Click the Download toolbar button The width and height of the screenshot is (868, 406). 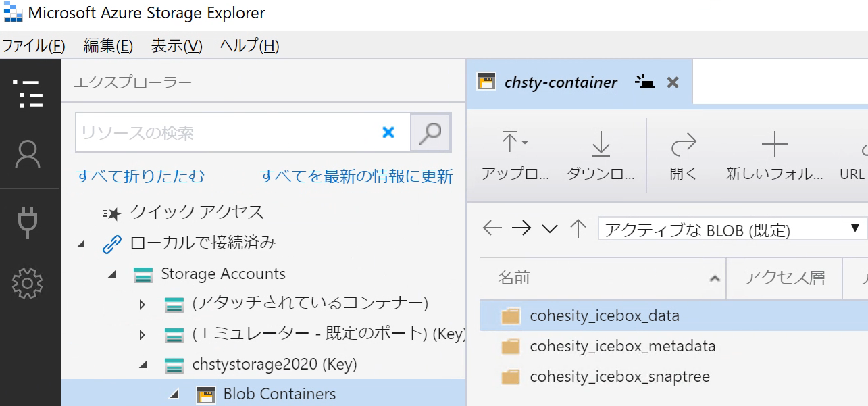pyautogui.click(x=601, y=157)
